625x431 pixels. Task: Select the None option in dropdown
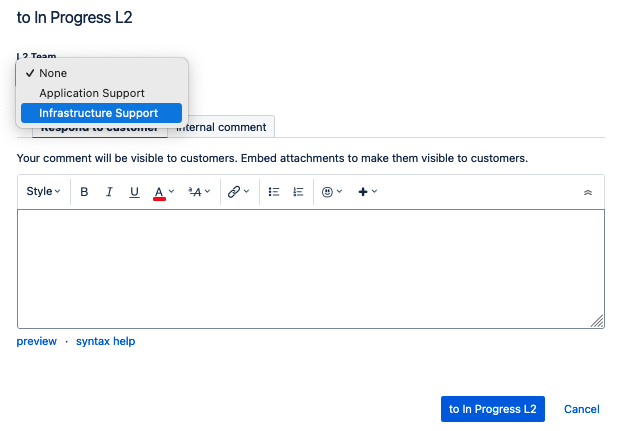[x=101, y=73]
